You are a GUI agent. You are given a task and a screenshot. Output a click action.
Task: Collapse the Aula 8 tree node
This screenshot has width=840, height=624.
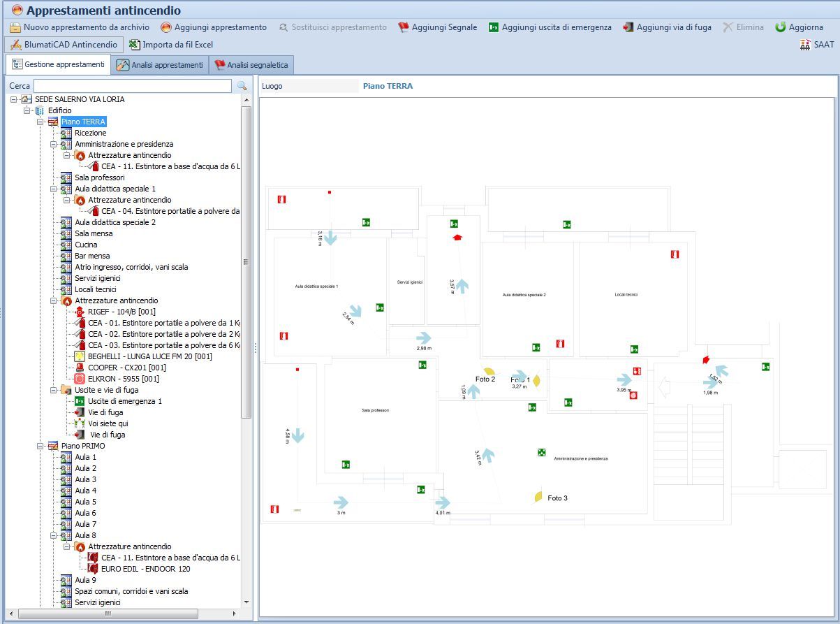(x=54, y=535)
